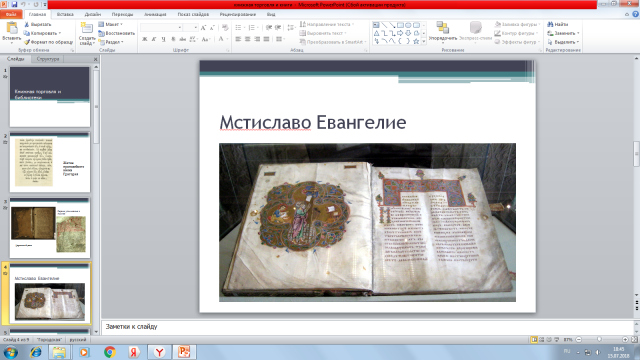Reset slide with Восстановить

[116, 33]
